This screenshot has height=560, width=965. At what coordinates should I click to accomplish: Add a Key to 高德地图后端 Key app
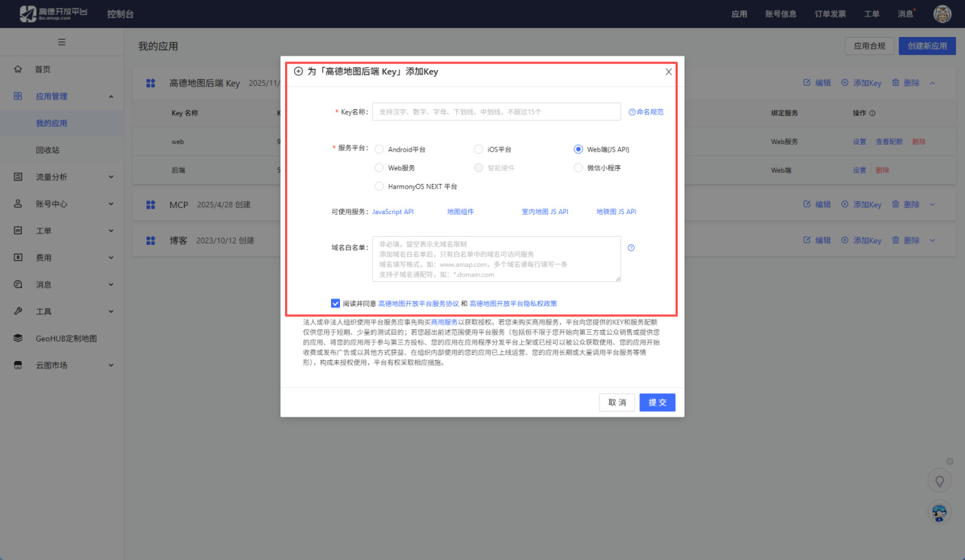861,83
